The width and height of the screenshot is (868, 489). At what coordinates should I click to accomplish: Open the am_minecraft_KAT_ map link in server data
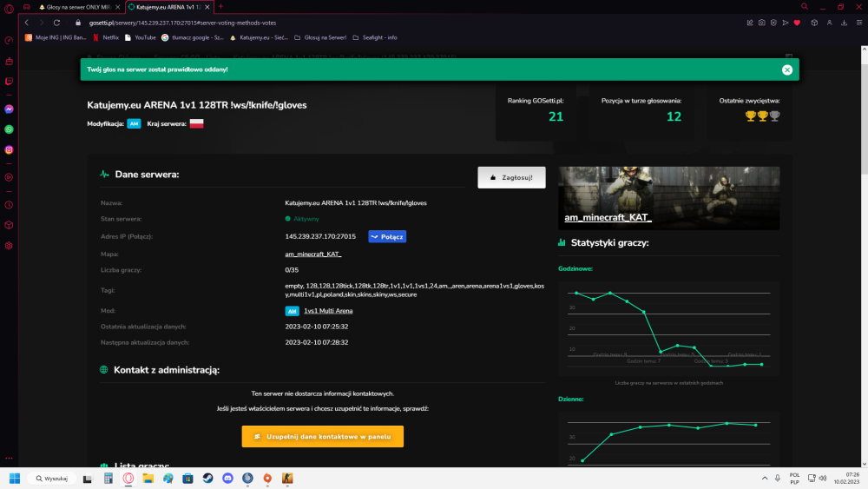tap(313, 254)
